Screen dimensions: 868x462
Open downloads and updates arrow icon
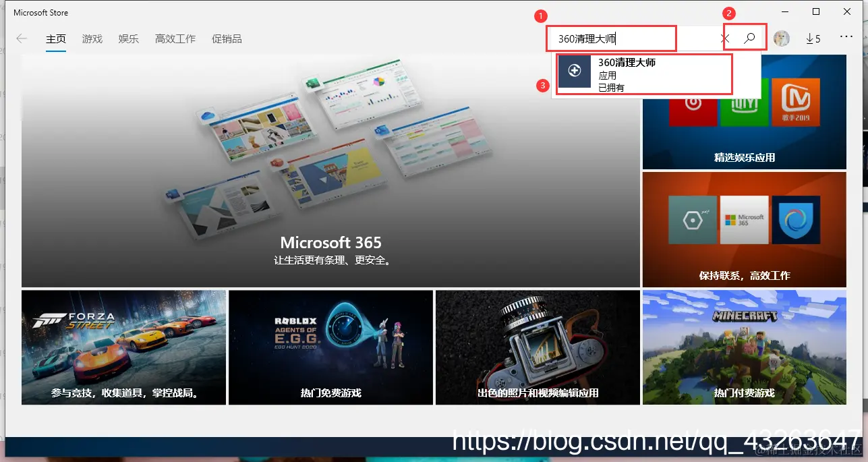pos(813,39)
